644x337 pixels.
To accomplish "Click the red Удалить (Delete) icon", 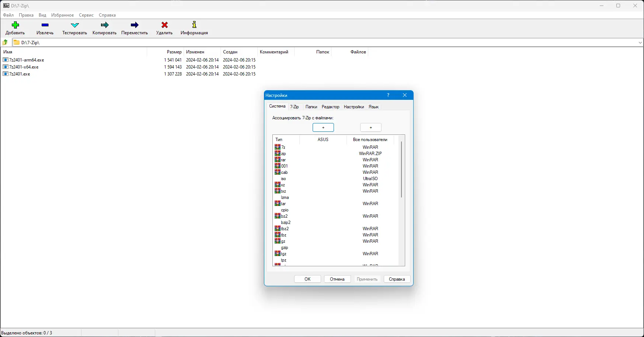I will 165,25.
